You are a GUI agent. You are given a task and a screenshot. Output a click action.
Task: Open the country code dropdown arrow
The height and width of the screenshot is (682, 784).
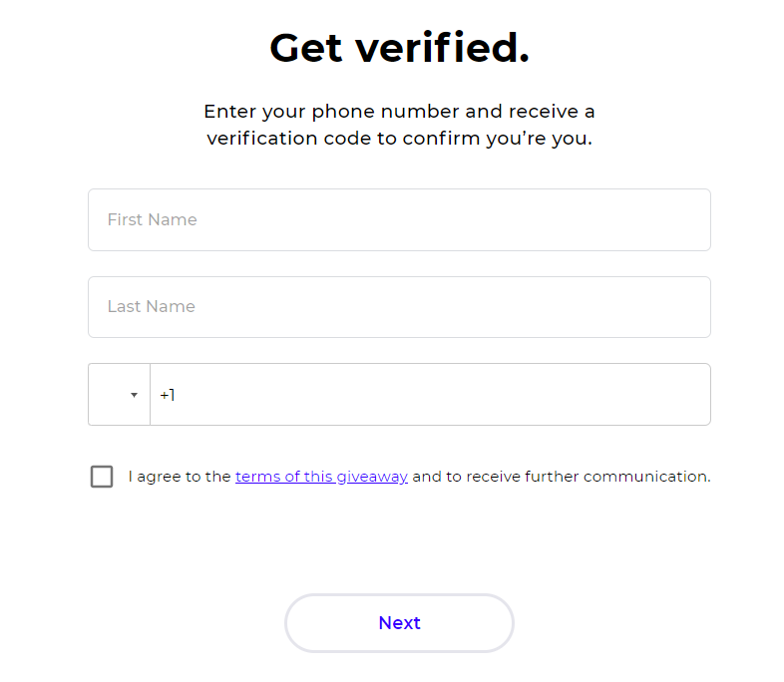(134, 395)
